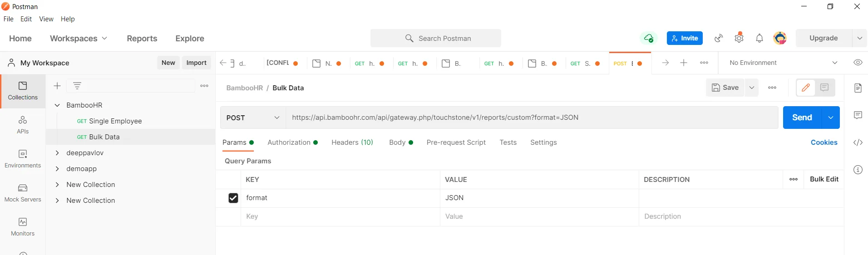Open the Cookies link
The width and height of the screenshot is (868, 255).
tap(824, 142)
